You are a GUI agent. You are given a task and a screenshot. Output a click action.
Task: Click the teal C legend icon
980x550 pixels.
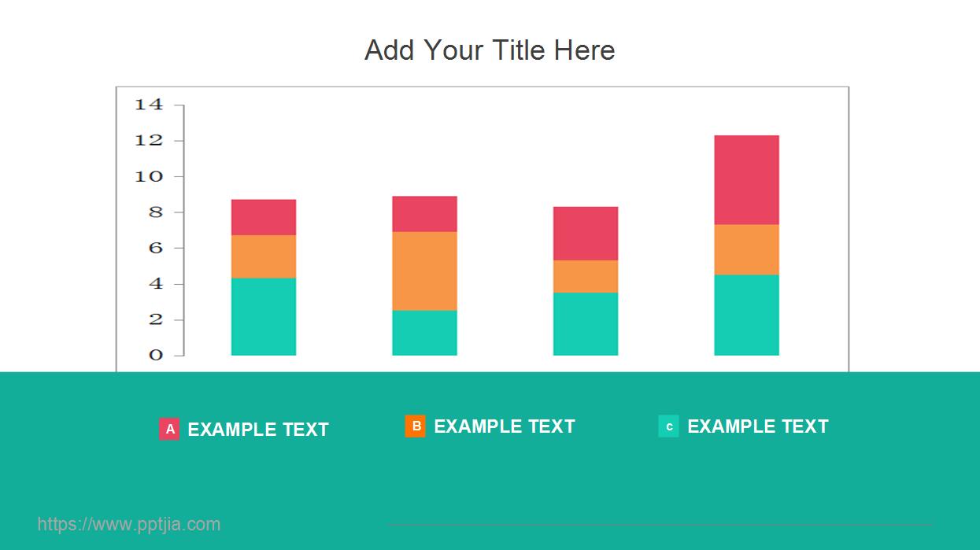tap(668, 426)
